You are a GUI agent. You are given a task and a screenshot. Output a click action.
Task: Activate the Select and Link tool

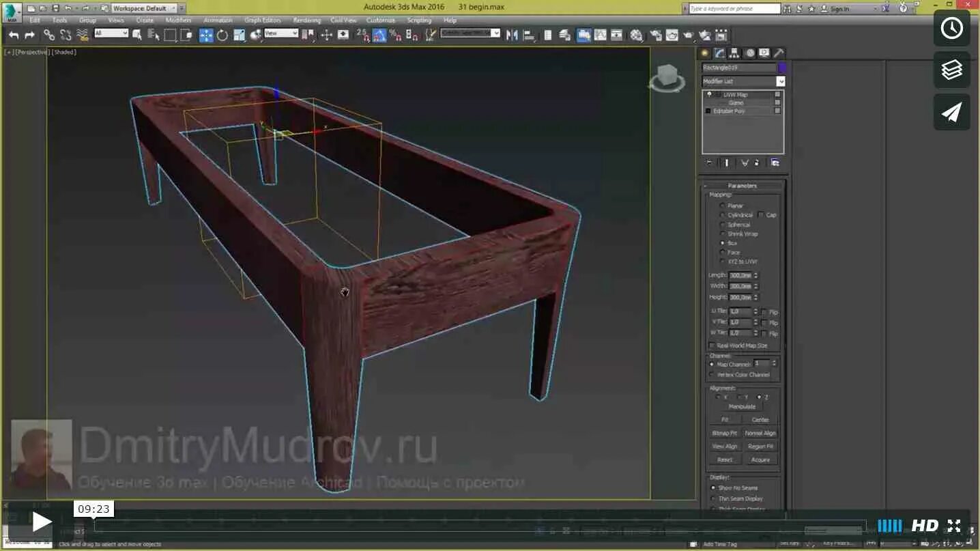[x=49, y=35]
